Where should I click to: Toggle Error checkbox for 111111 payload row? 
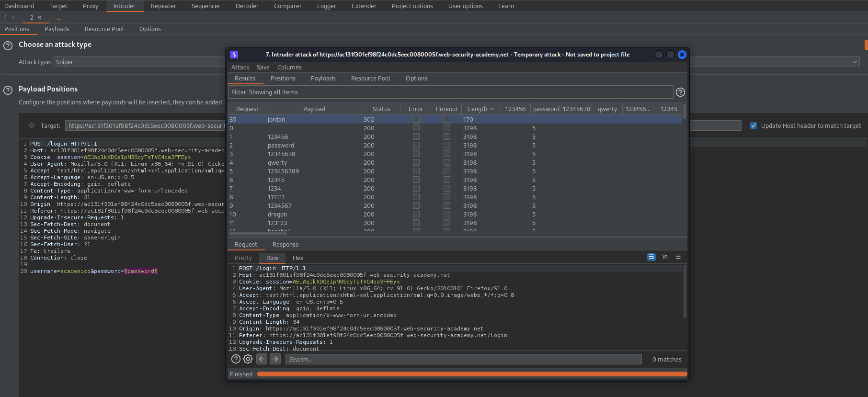416,197
